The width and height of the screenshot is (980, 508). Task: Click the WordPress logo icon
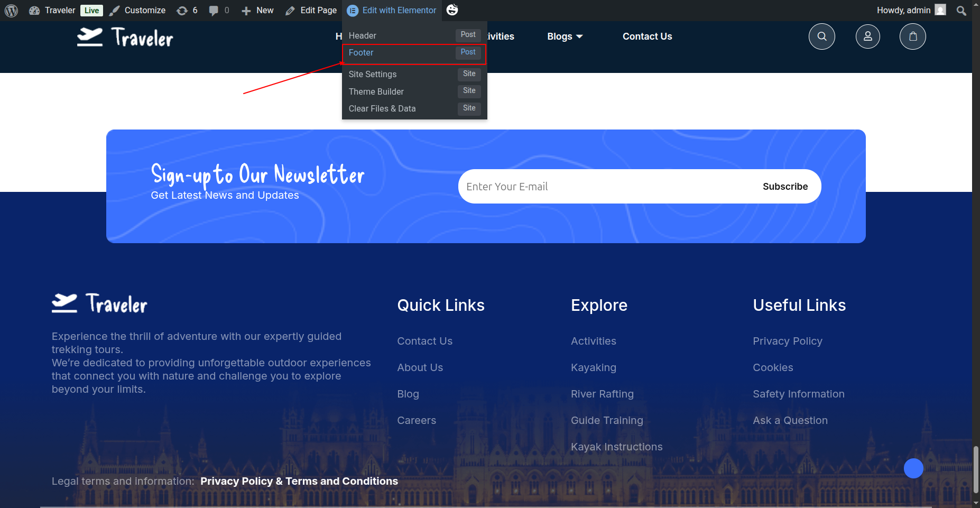[11, 11]
